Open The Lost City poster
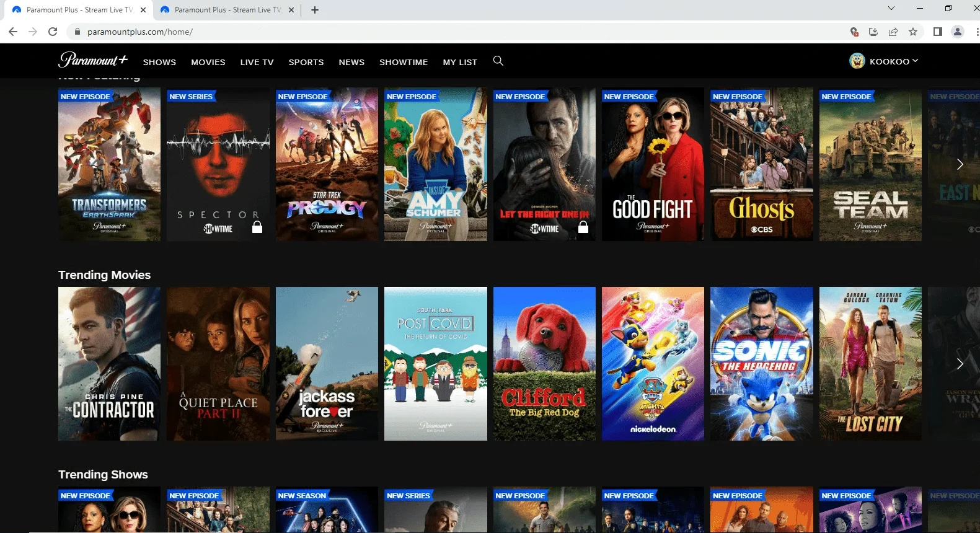Viewport: 980px width, 533px height. point(870,364)
